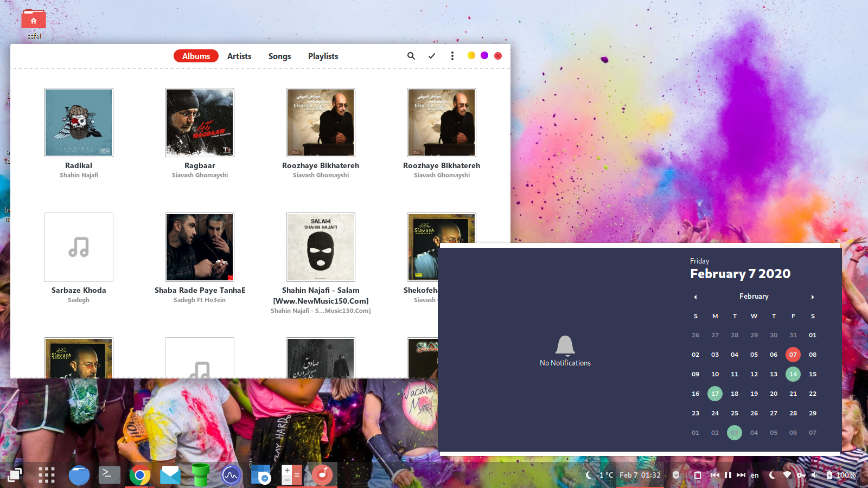
Task: Open the calculator from the dock
Action: point(292,475)
